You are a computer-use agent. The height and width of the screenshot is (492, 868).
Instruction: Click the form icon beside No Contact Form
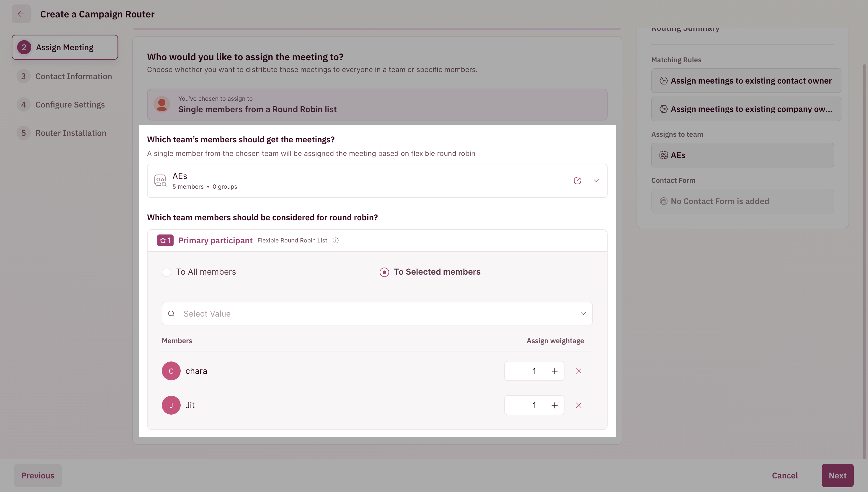point(663,201)
